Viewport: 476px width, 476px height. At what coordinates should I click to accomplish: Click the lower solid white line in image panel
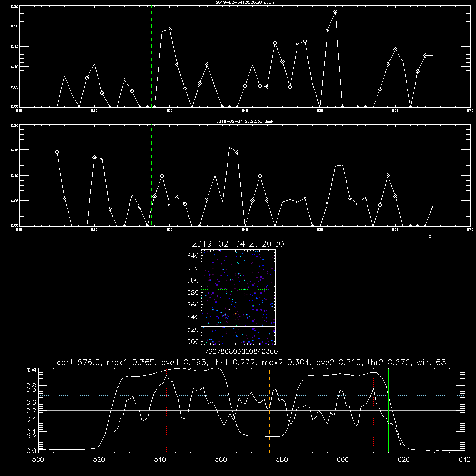point(238,326)
